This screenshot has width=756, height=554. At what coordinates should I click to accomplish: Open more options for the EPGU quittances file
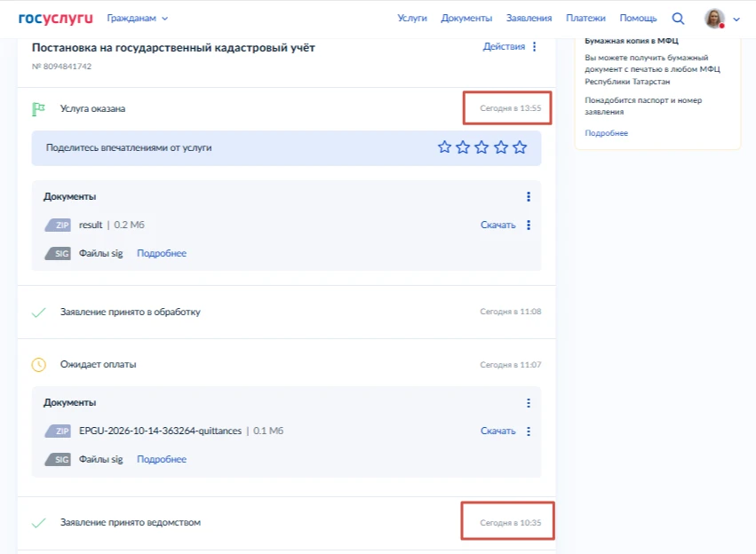[x=529, y=431]
